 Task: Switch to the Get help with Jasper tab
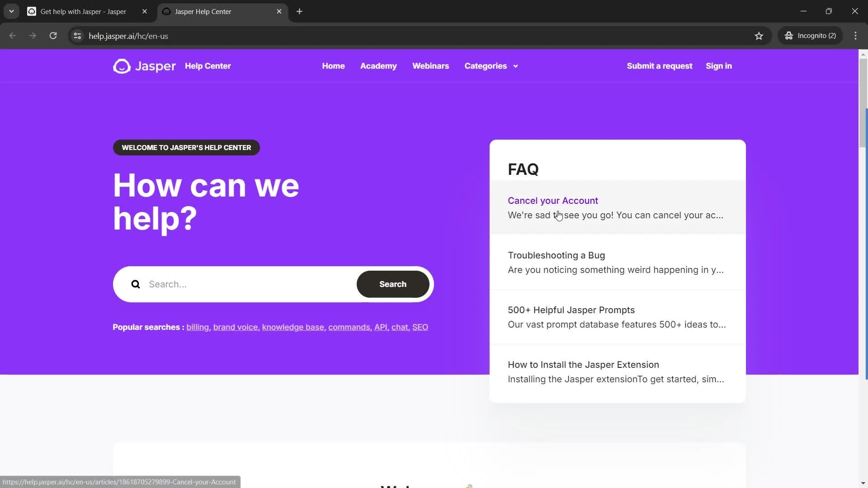tap(83, 11)
